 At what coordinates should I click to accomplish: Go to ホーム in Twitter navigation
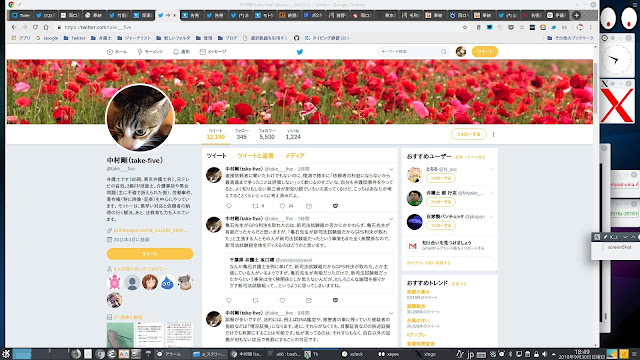(x=117, y=52)
